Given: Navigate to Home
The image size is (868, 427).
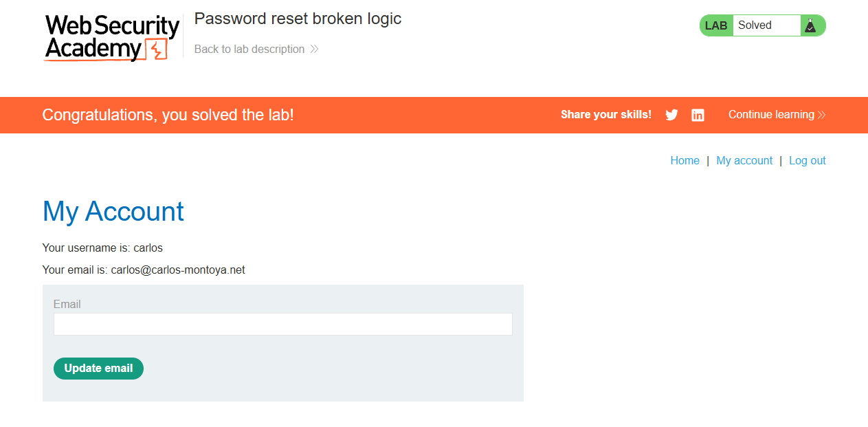Looking at the screenshot, I should (x=685, y=161).
